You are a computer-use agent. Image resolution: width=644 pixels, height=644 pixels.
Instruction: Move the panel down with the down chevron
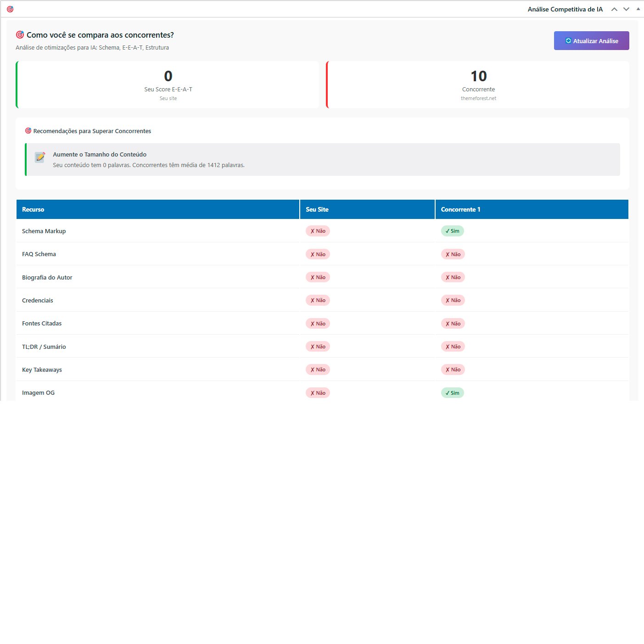tap(626, 9)
